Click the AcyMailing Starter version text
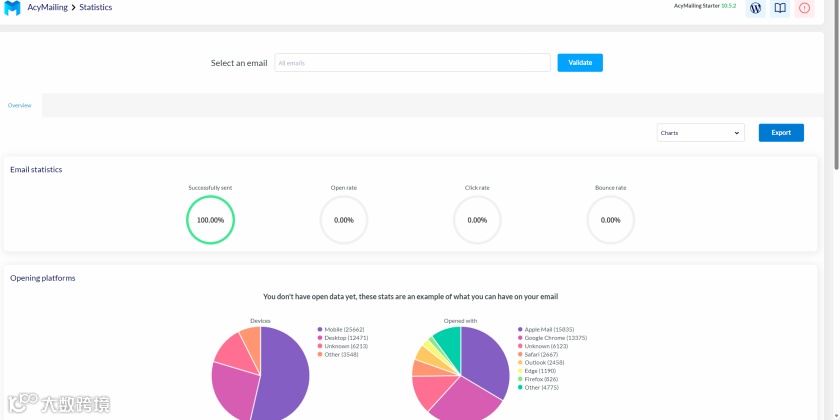The width and height of the screenshot is (840, 420). click(x=705, y=6)
